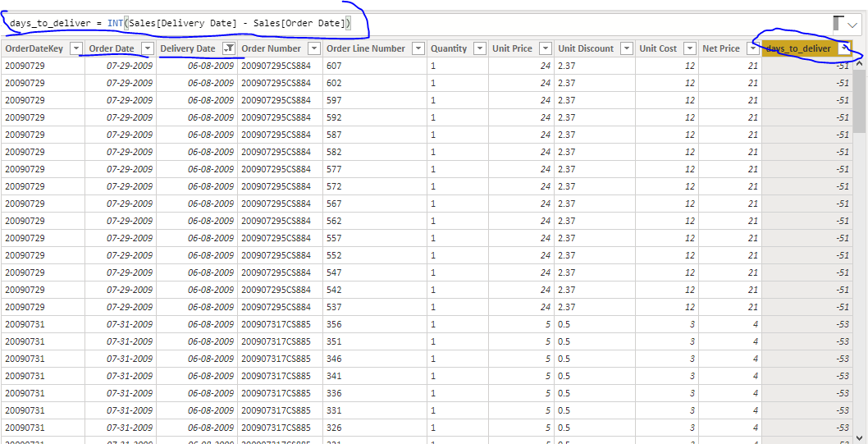868x444 pixels.
Task: Select the cell with line number 547
Action: pyautogui.click(x=375, y=272)
